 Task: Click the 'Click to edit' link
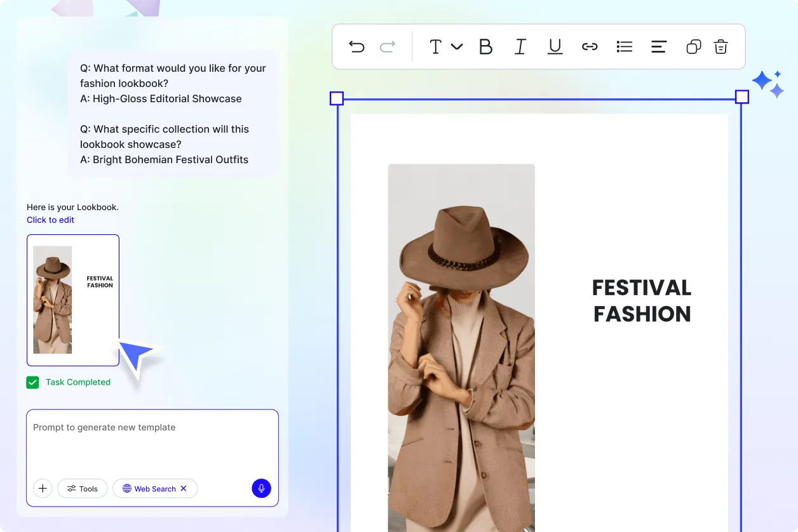click(x=50, y=220)
